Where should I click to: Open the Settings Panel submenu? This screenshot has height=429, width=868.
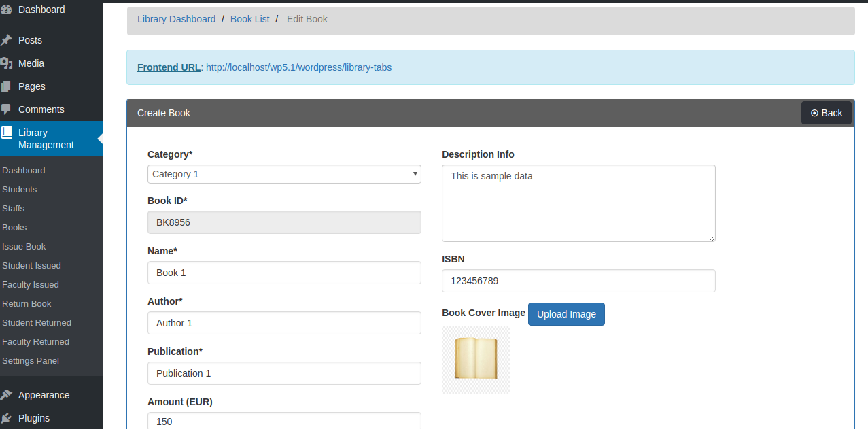[x=31, y=361]
